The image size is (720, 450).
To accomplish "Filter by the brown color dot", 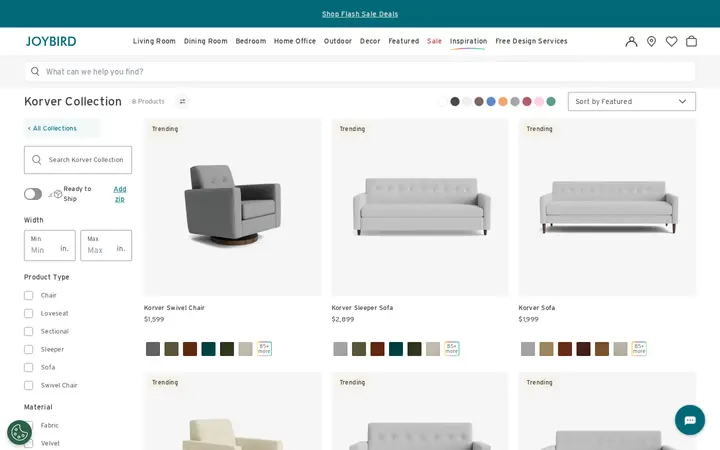I will coord(479,101).
